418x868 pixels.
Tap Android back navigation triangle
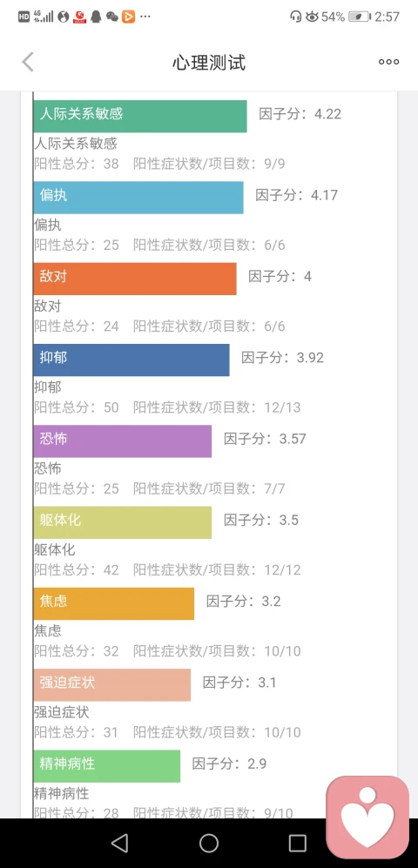[119, 843]
